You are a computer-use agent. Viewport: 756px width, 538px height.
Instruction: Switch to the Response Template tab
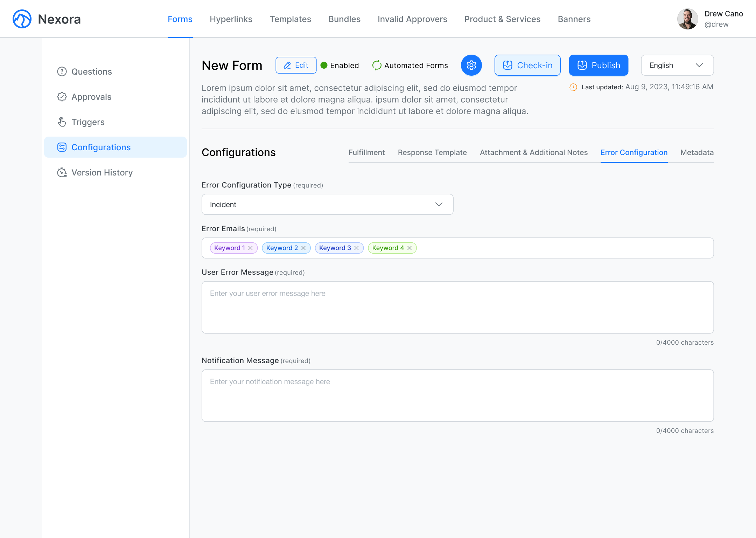[x=432, y=152]
